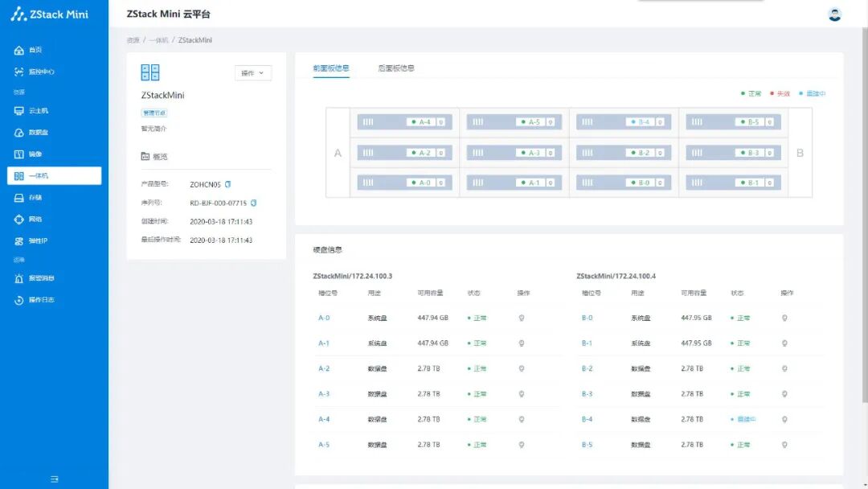Toggle locate light for disk A-0 row
Viewport: 868px width, 489px height.
[522, 318]
